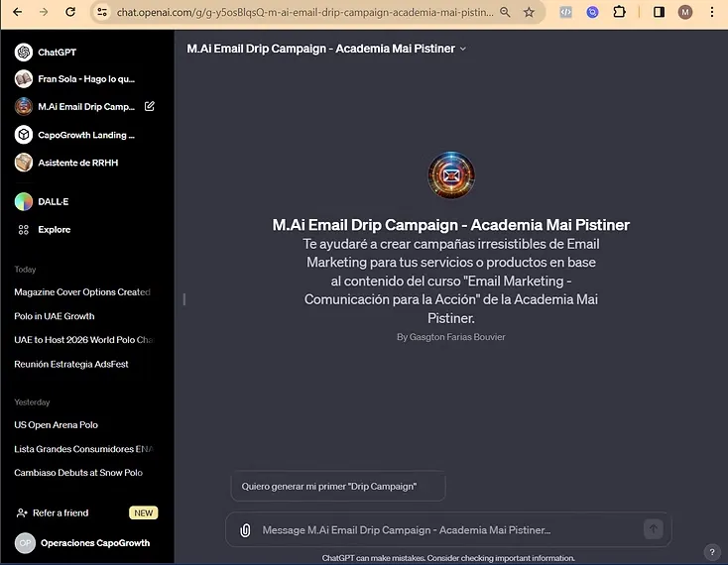
Task: Click the Explore four-circles icon
Action: point(23,230)
